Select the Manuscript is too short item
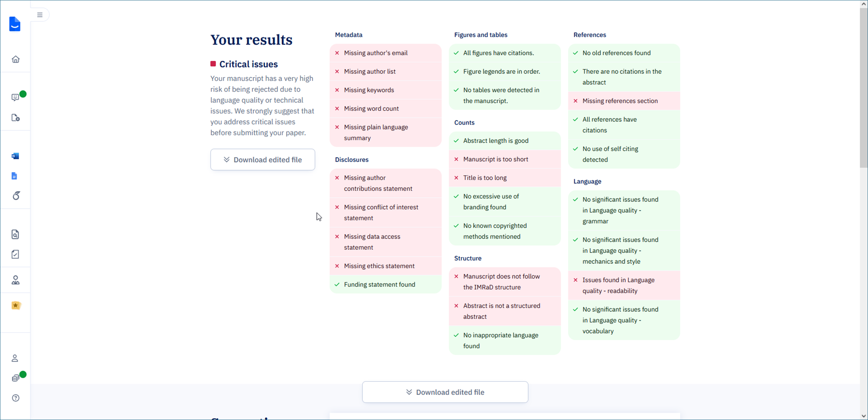 (x=505, y=159)
